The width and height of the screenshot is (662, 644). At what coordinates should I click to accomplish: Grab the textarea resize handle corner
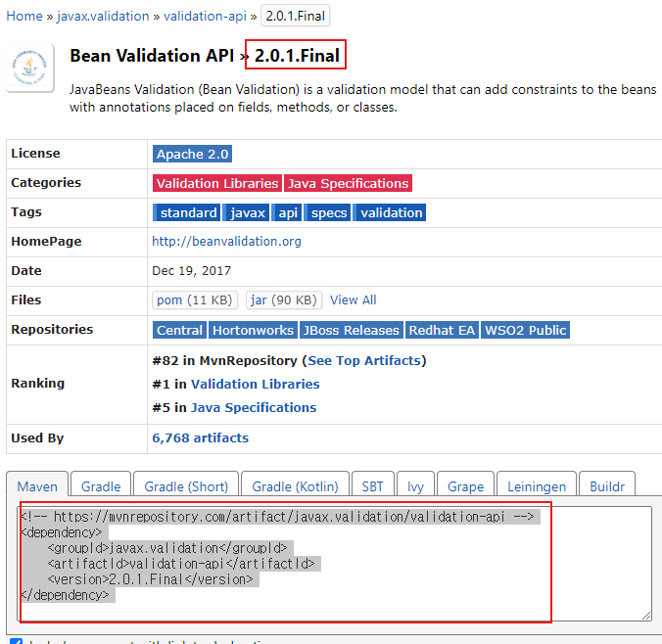pyautogui.click(x=646, y=616)
